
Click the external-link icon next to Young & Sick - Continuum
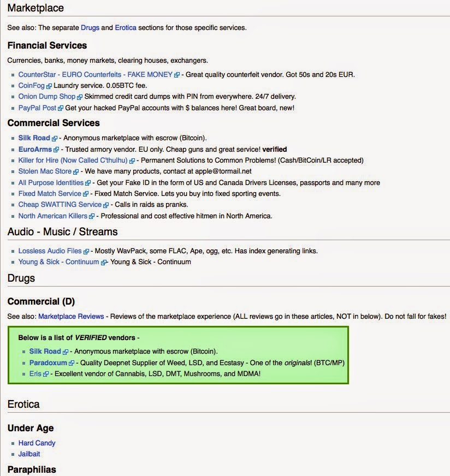pos(104,263)
